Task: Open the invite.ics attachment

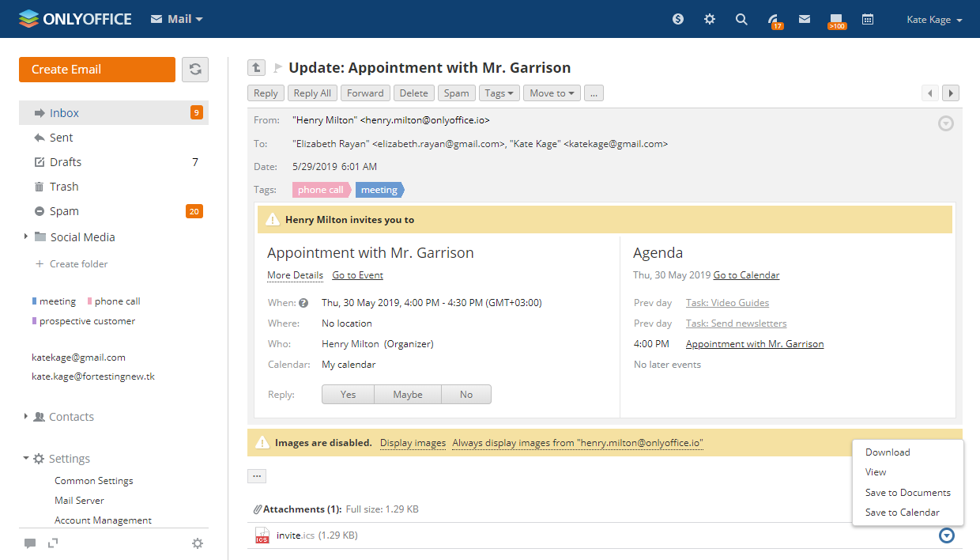Action: pyautogui.click(x=288, y=535)
